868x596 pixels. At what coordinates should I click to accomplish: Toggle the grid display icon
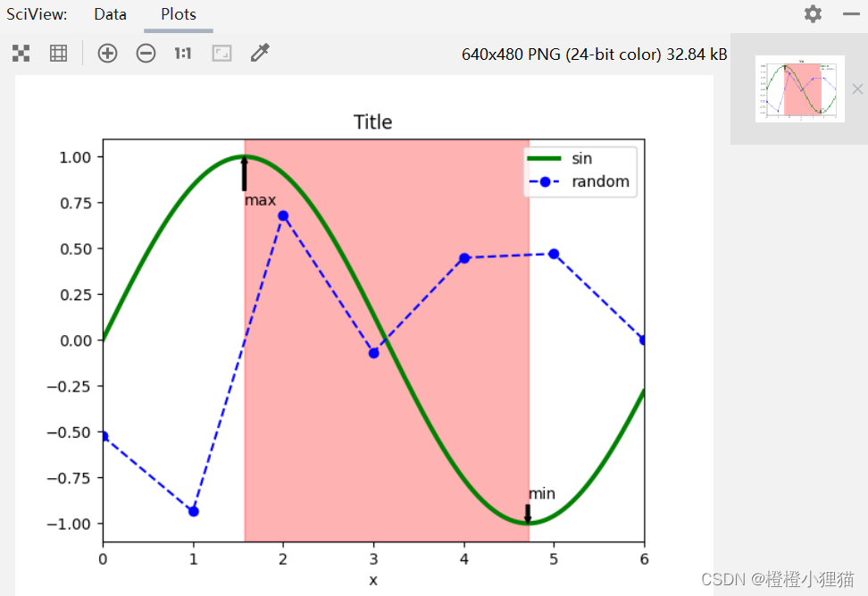click(58, 54)
